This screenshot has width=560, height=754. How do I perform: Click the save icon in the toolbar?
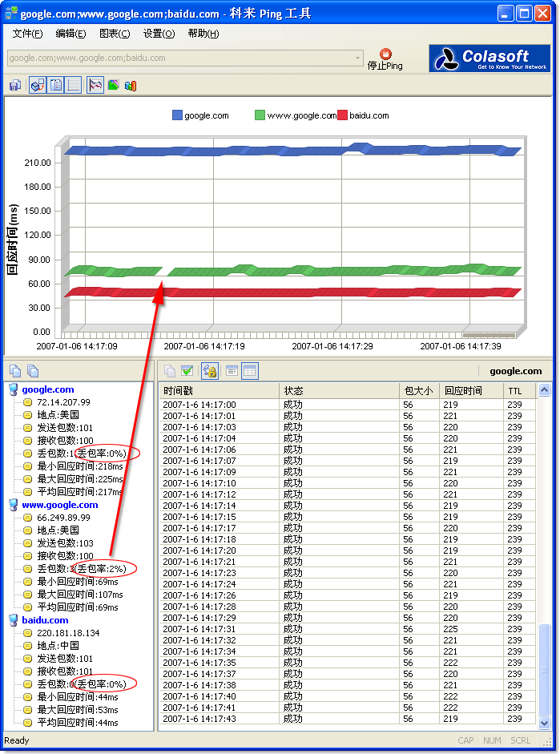tap(14, 85)
